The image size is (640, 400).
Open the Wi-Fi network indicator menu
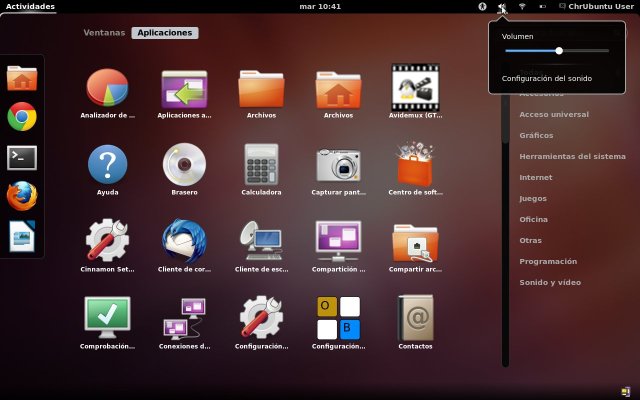(x=522, y=6)
